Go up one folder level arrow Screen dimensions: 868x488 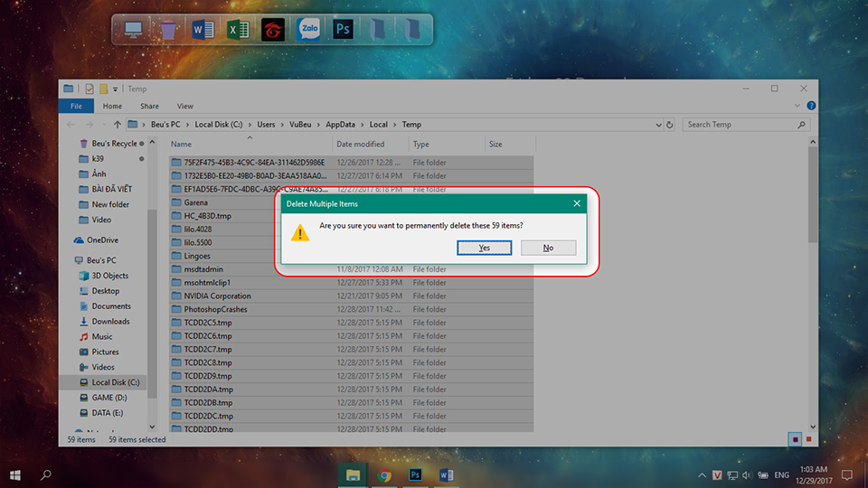117,125
